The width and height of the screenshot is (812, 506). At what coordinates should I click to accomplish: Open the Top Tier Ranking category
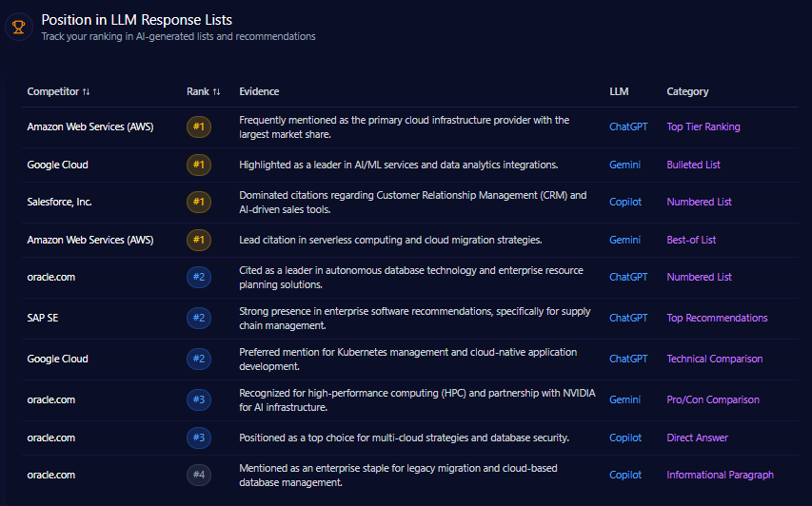pos(703,126)
